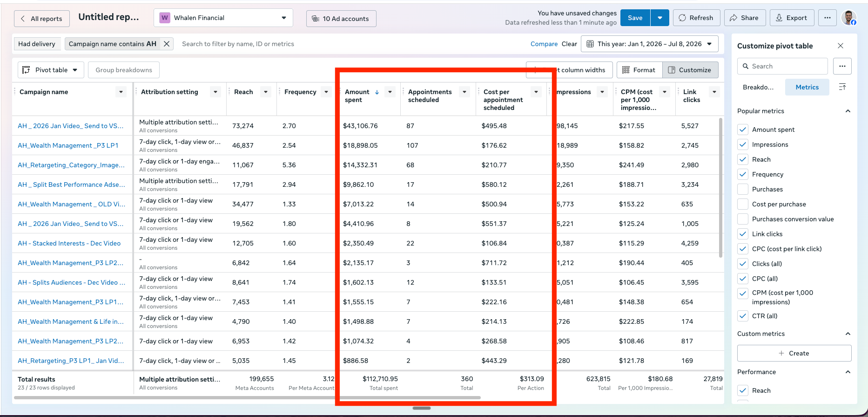Screen dimensions: 868x417
Task: Open Attribution setting column dropdown
Action: coord(215,92)
